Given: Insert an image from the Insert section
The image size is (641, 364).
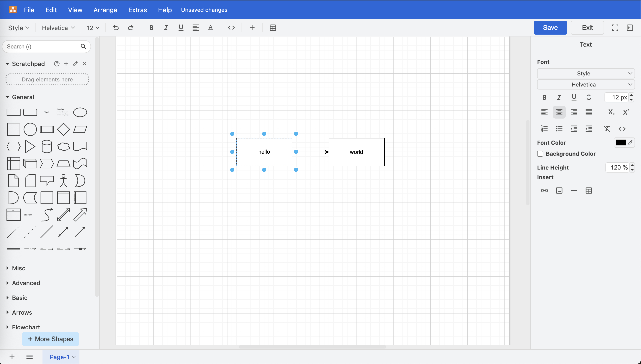Looking at the screenshot, I should point(559,191).
